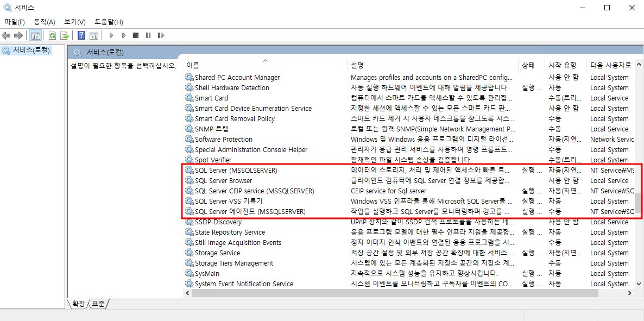644x321 pixels.
Task: Select Smart Card Device Enumeration Service name
Action: pyautogui.click(x=254, y=108)
